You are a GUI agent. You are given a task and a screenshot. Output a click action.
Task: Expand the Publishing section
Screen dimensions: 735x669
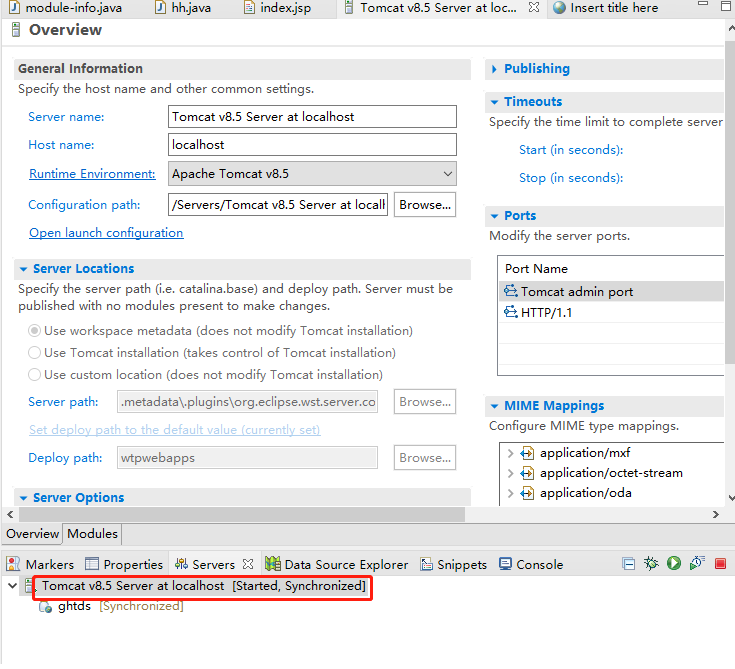(494, 69)
